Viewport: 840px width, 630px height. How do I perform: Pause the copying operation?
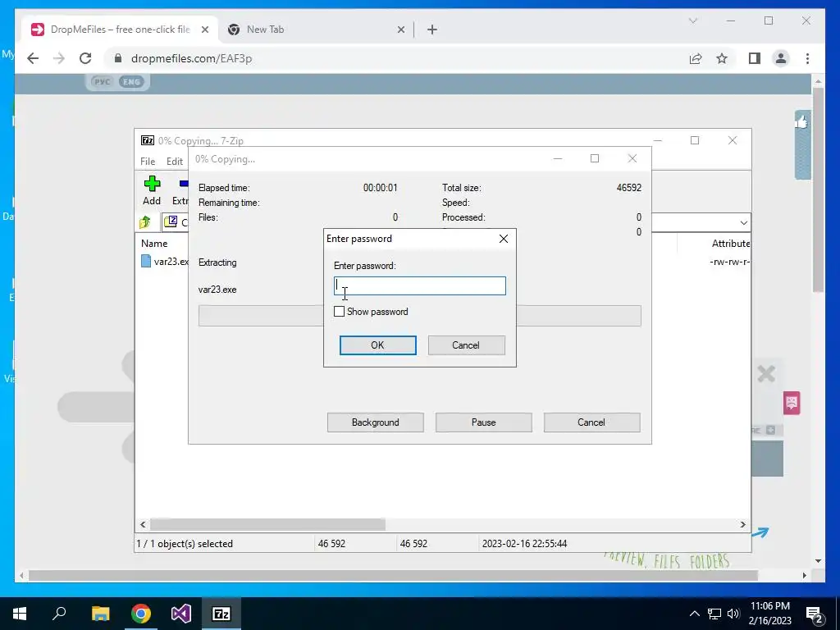(x=484, y=422)
